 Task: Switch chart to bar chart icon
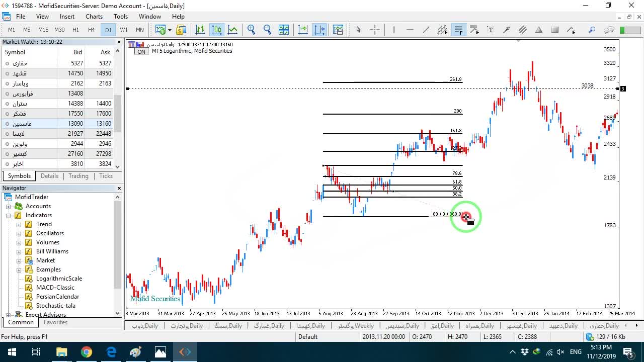[x=200, y=30]
